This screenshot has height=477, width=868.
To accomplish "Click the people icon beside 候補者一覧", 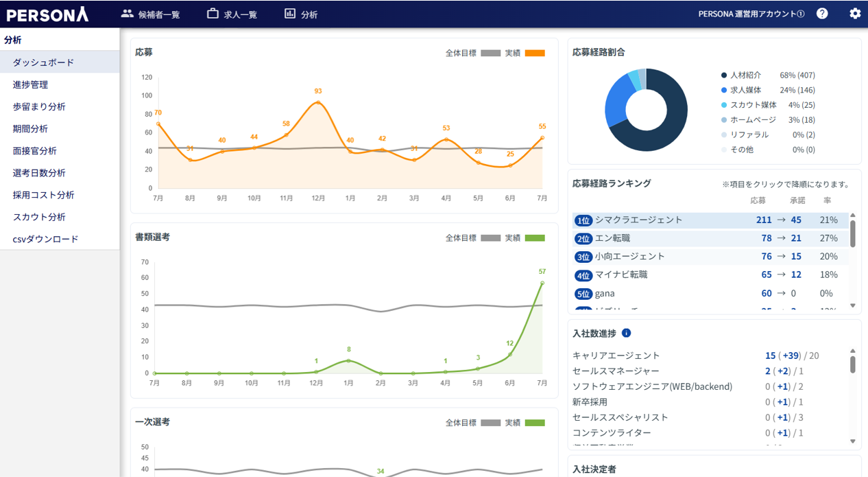I will click(129, 12).
